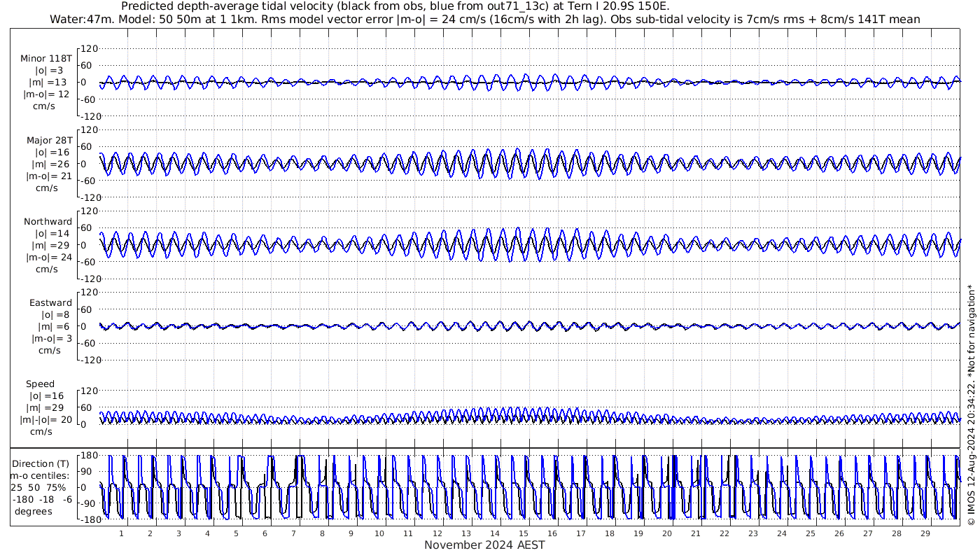Select the 'Direction (T)' panel label
The width and height of the screenshot is (980, 560).
click(x=42, y=464)
